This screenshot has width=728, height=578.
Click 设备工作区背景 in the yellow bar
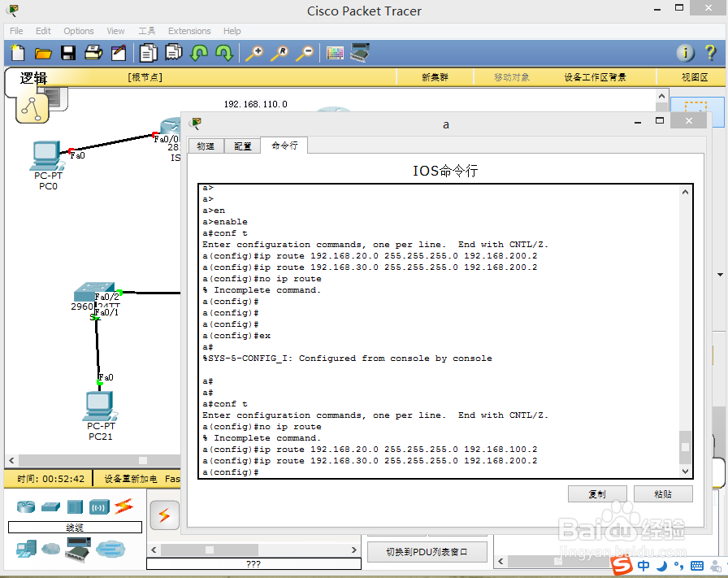pyautogui.click(x=595, y=77)
